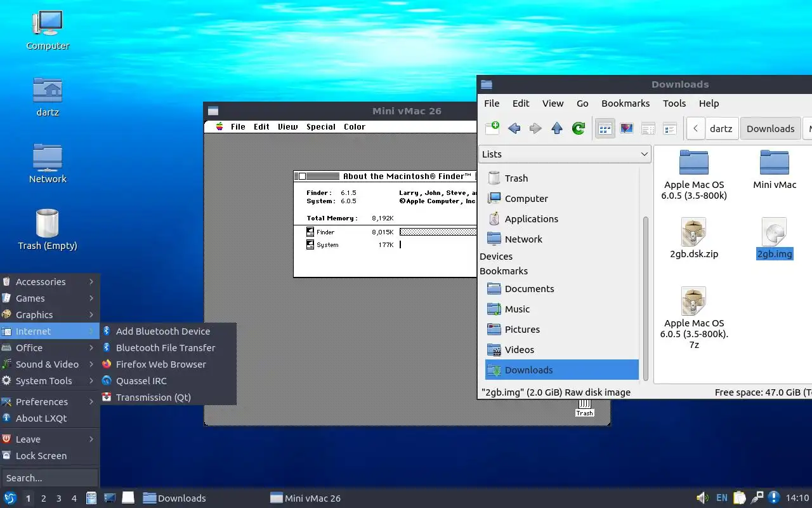Open View menu in Downloads window
This screenshot has height=508, width=812.
[x=553, y=103]
